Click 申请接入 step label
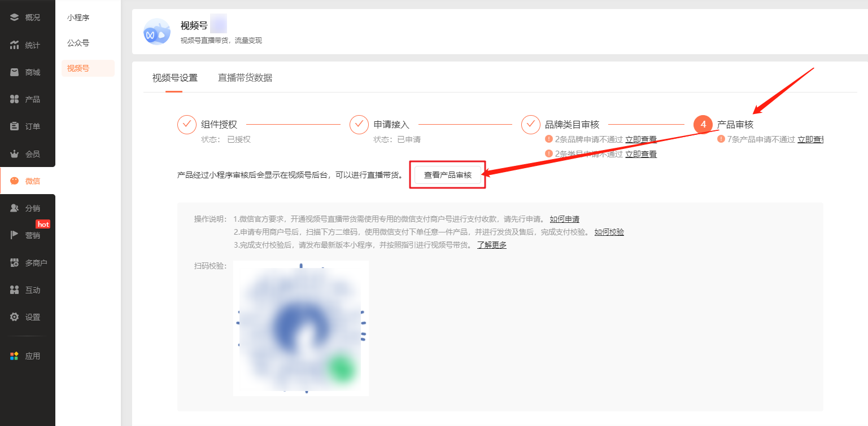Screen dimensions: 868x426 391,125
